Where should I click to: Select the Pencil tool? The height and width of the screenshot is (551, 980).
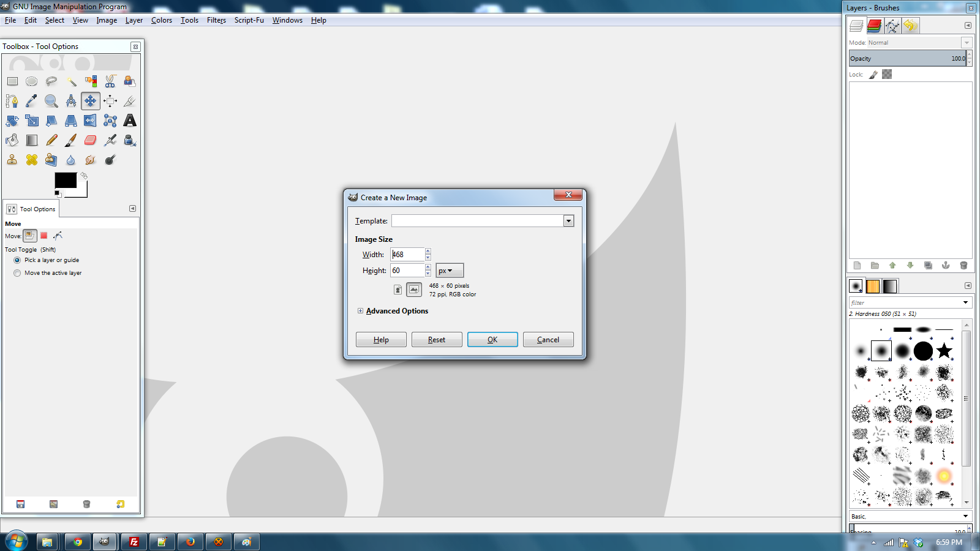coord(51,140)
